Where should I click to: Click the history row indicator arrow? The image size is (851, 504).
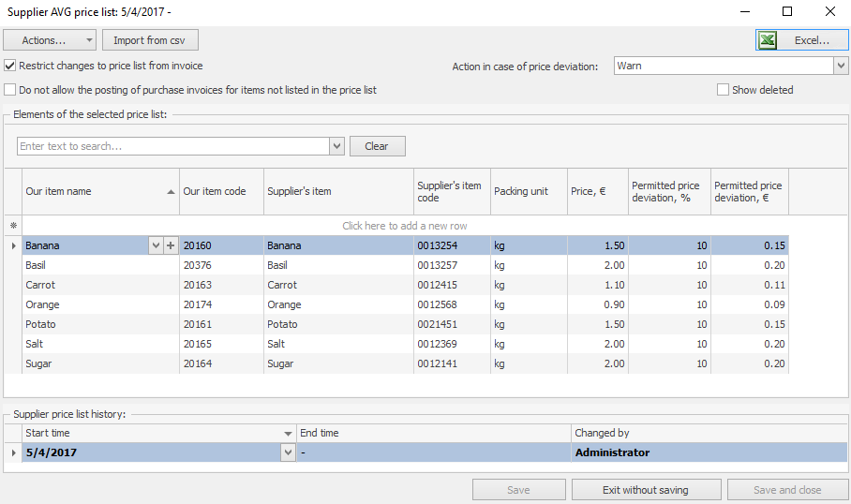tap(13, 452)
